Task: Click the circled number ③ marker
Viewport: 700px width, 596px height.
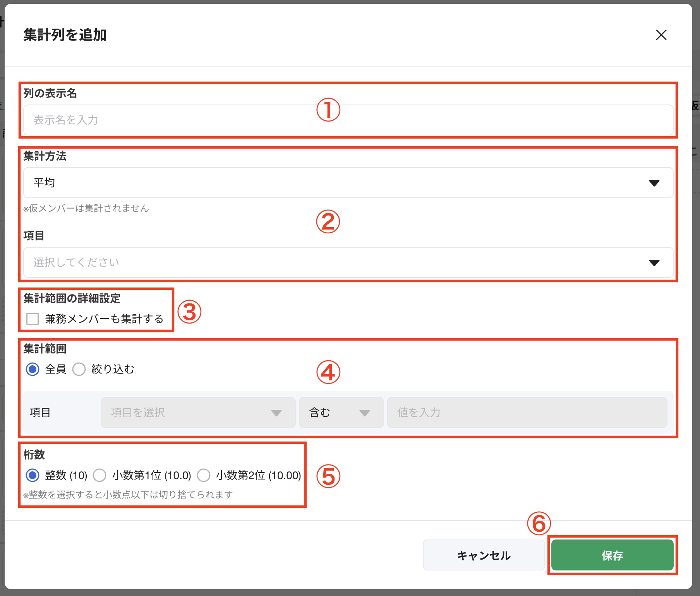Action: pyautogui.click(x=189, y=312)
